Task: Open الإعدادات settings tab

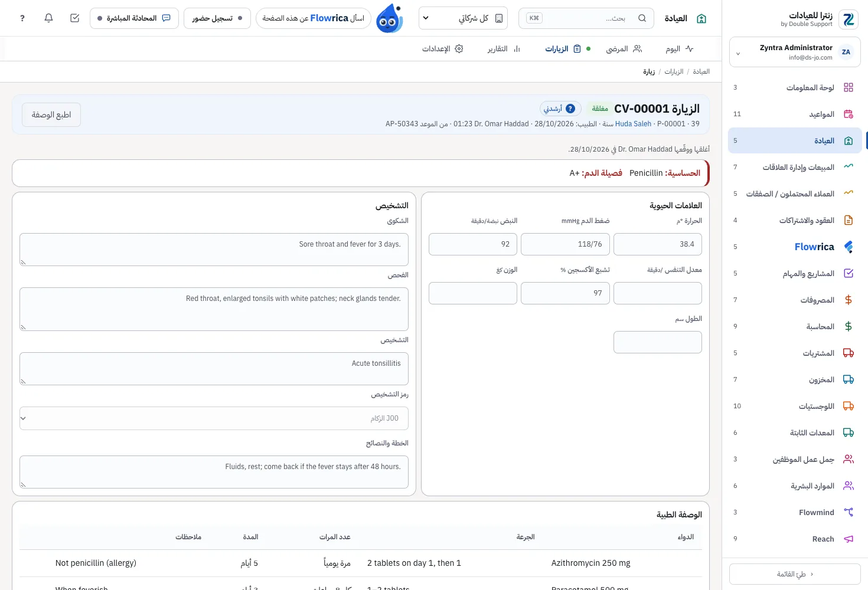Action: click(x=443, y=49)
